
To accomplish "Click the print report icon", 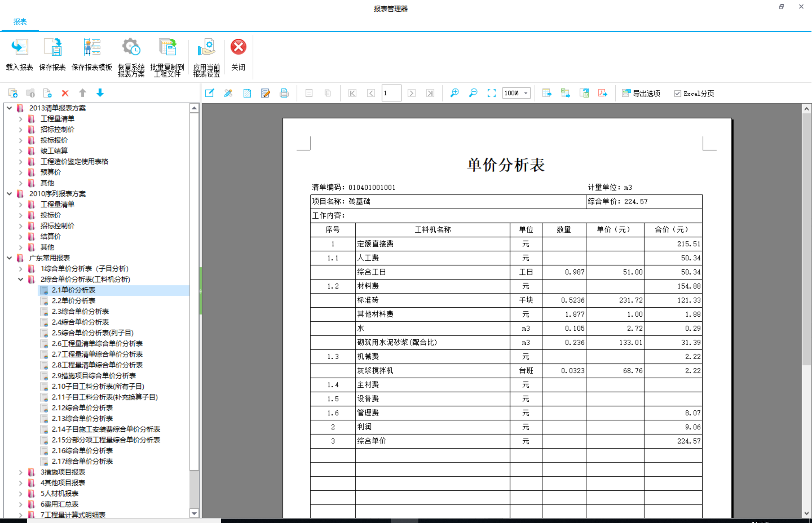I will click(x=284, y=93).
